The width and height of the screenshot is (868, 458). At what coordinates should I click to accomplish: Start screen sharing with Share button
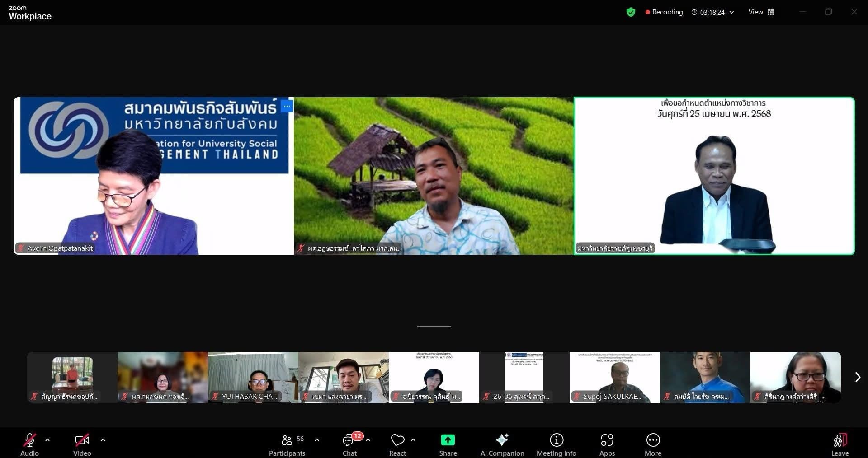(448, 444)
